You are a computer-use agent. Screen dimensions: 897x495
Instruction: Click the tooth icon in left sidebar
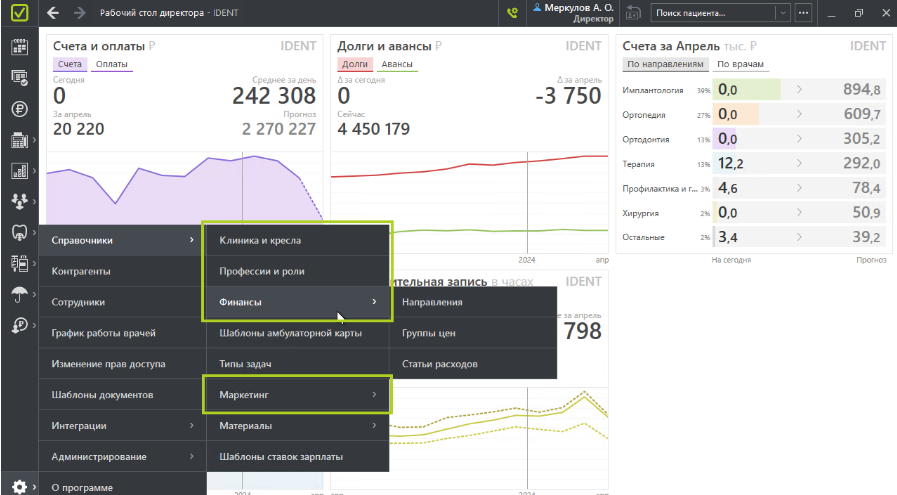18,232
